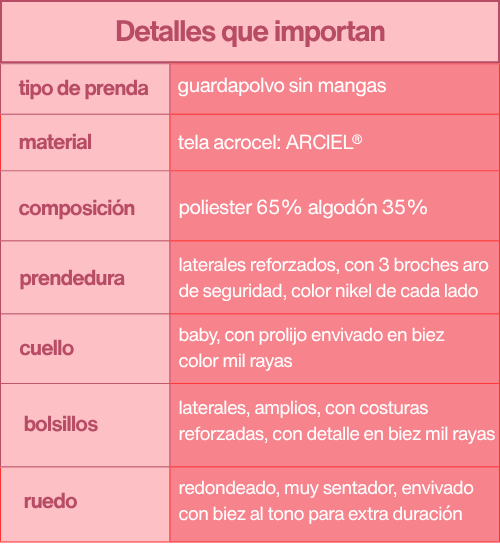
Task: Select the 'material' label cell
Action: click(85, 142)
